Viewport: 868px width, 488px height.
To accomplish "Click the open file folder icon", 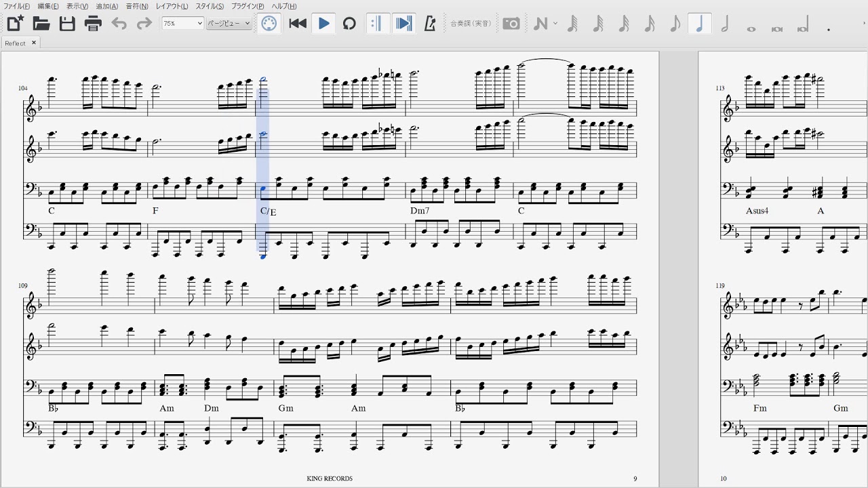I will point(41,24).
